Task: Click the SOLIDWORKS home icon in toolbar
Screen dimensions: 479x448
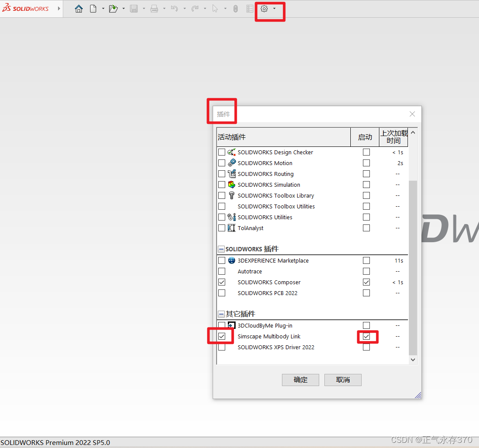Action: pos(79,8)
